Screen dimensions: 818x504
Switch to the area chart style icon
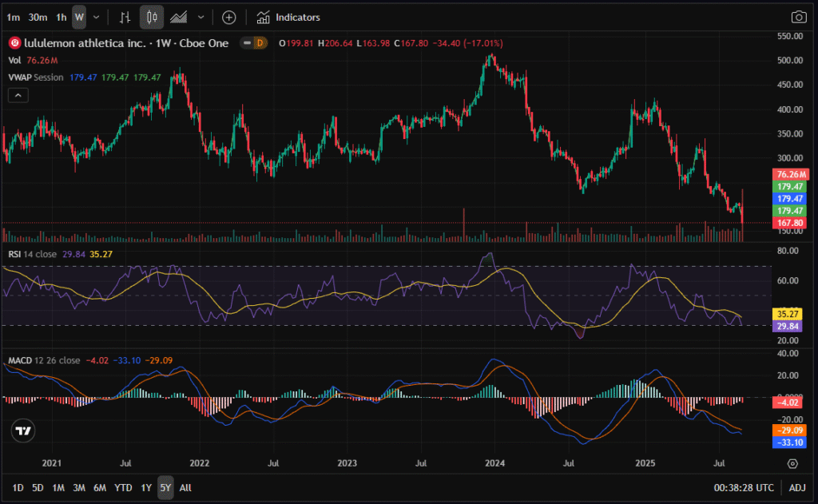click(180, 17)
